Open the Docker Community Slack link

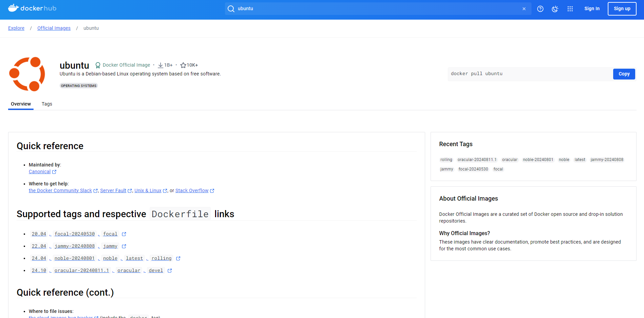(60, 191)
